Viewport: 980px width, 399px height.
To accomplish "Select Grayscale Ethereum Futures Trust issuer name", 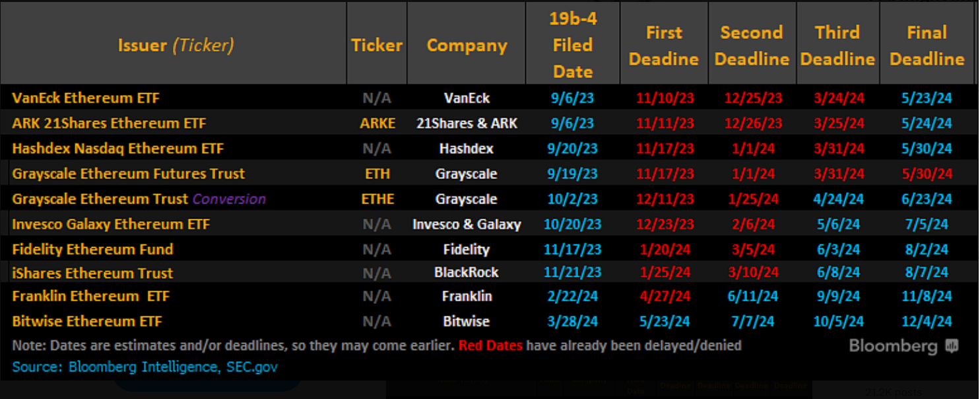I will pyautogui.click(x=128, y=174).
